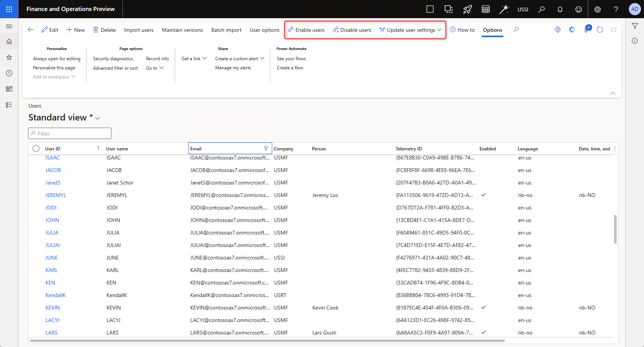Toggle the select-all rows circle

click(x=36, y=148)
